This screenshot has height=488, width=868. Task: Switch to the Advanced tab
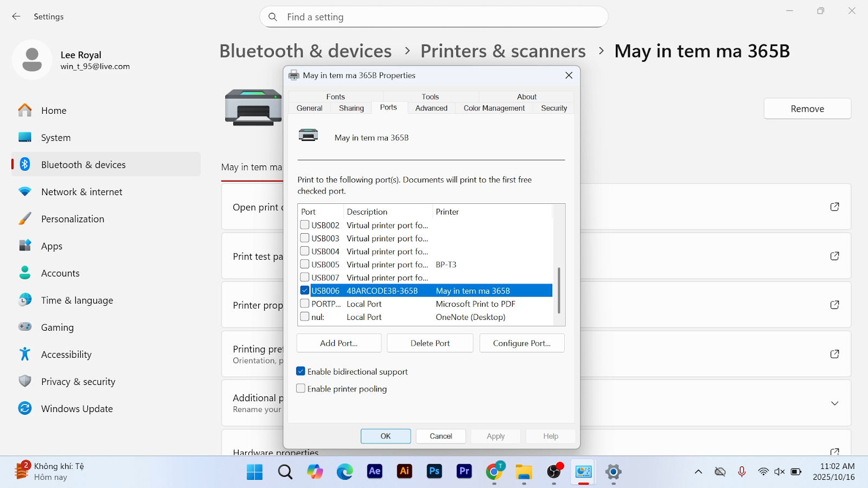pyautogui.click(x=431, y=108)
